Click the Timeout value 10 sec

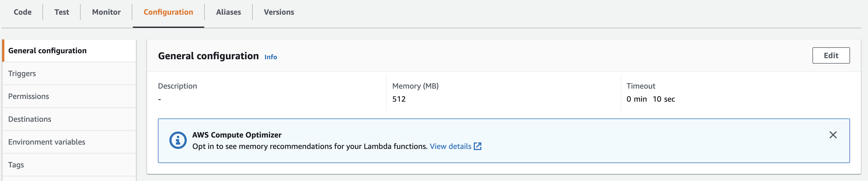[x=664, y=99]
